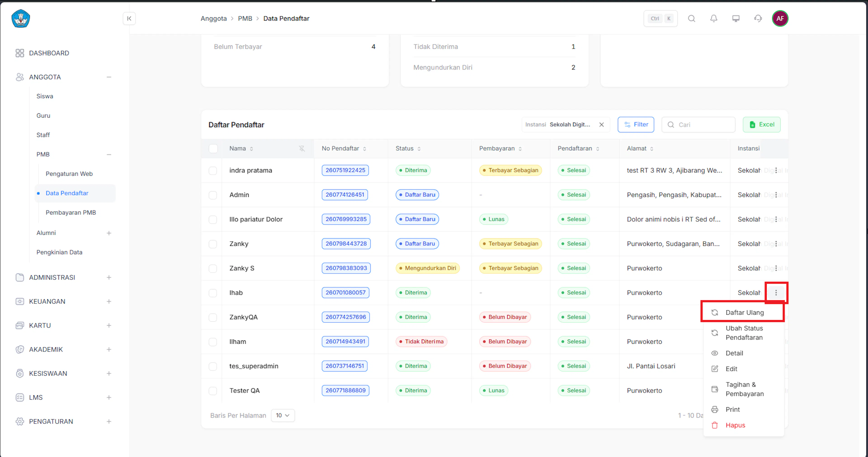
Task: Sort by Alamat column
Action: 652,149
